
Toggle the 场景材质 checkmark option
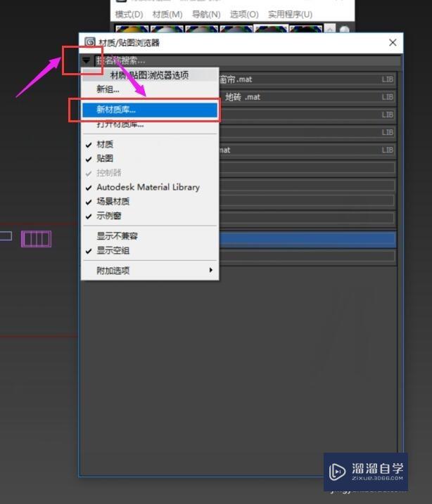tap(150, 202)
